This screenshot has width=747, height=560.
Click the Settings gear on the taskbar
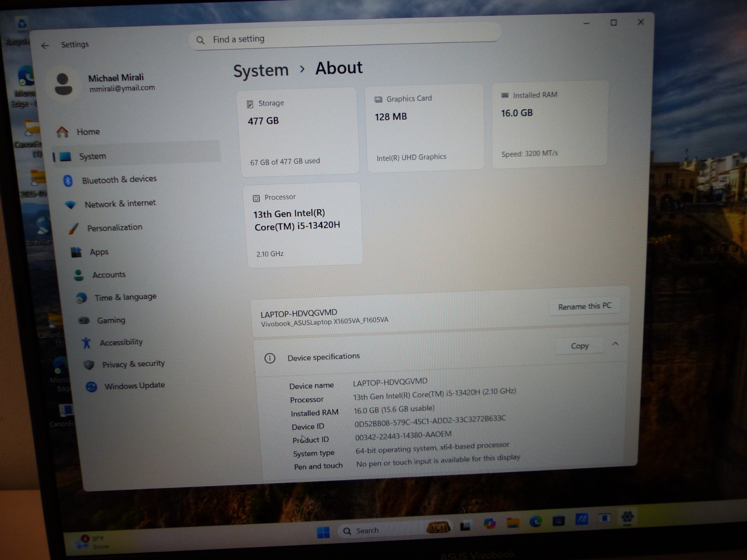627,517
